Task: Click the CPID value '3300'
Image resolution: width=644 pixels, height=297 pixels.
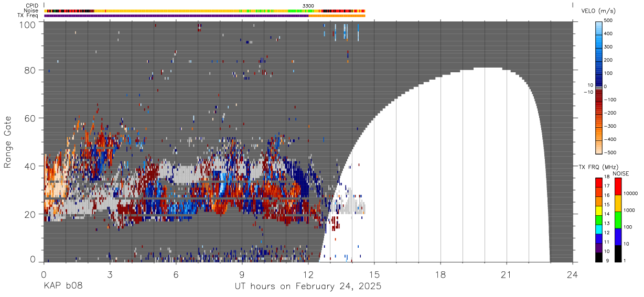Action: click(308, 6)
